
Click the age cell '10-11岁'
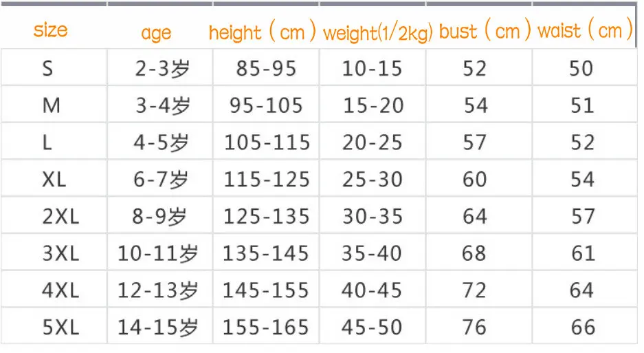click(x=157, y=253)
